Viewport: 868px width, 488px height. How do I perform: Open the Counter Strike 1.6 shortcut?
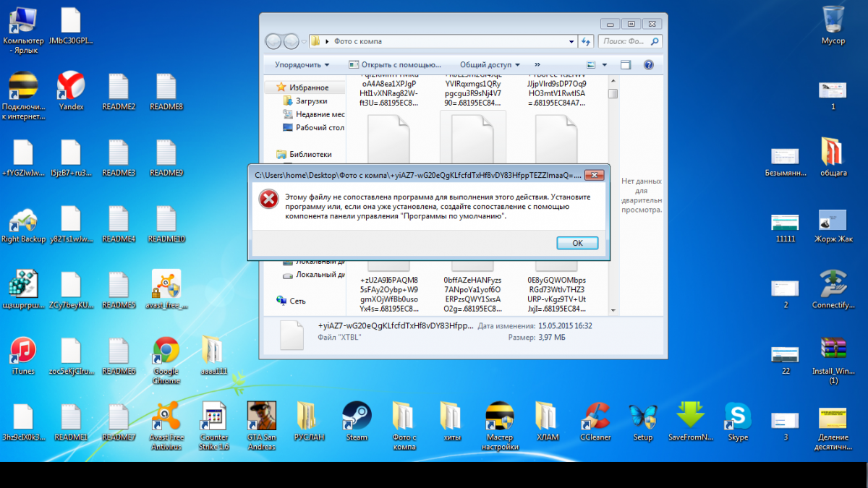tap(214, 416)
